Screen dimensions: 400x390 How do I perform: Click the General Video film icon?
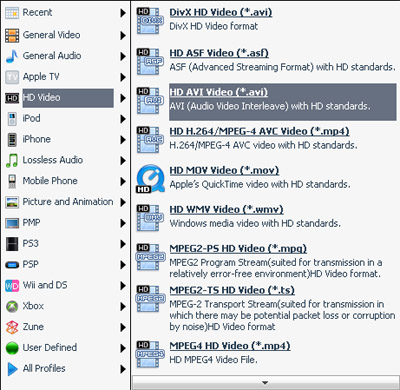coord(12,35)
